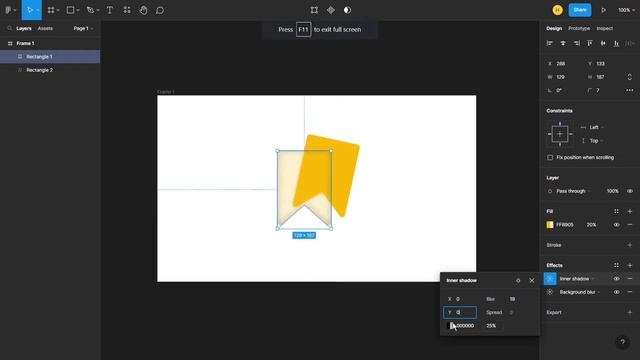Select the Hand tool

point(143,10)
